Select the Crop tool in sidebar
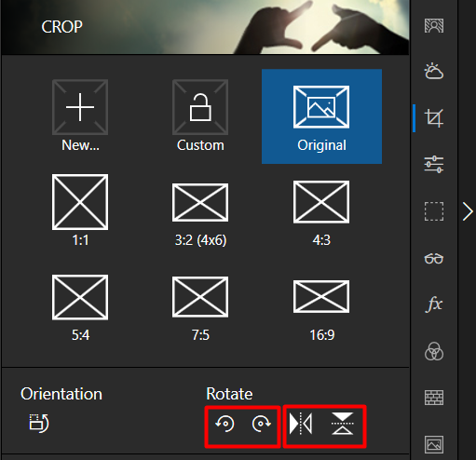The height and width of the screenshot is (460, 476). pyautogui.click(x=434, y=118)
